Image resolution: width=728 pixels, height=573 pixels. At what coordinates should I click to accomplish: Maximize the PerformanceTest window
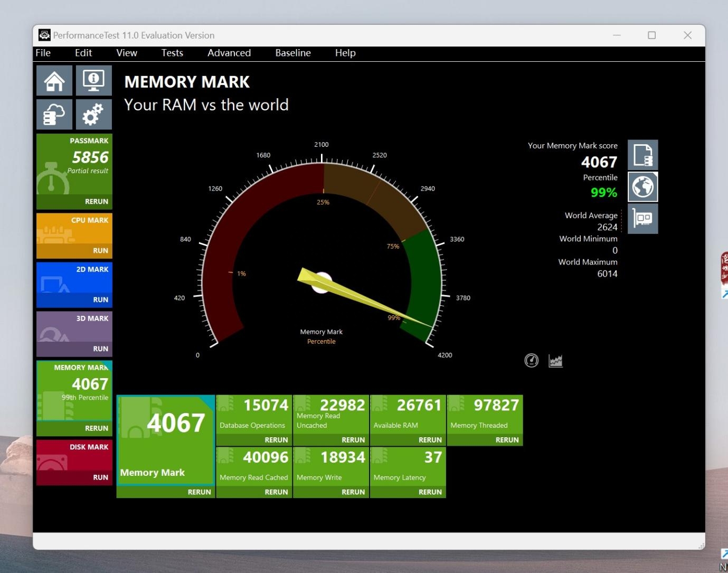point(652,35)
